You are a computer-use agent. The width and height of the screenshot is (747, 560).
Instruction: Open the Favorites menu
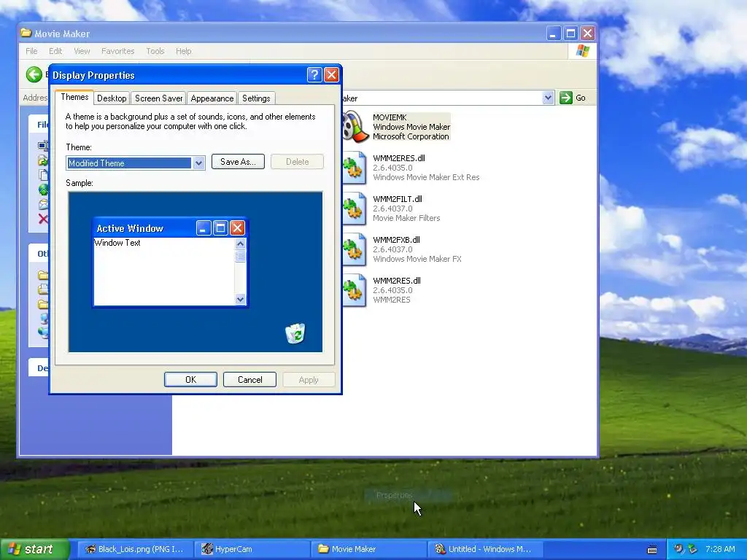117,51
